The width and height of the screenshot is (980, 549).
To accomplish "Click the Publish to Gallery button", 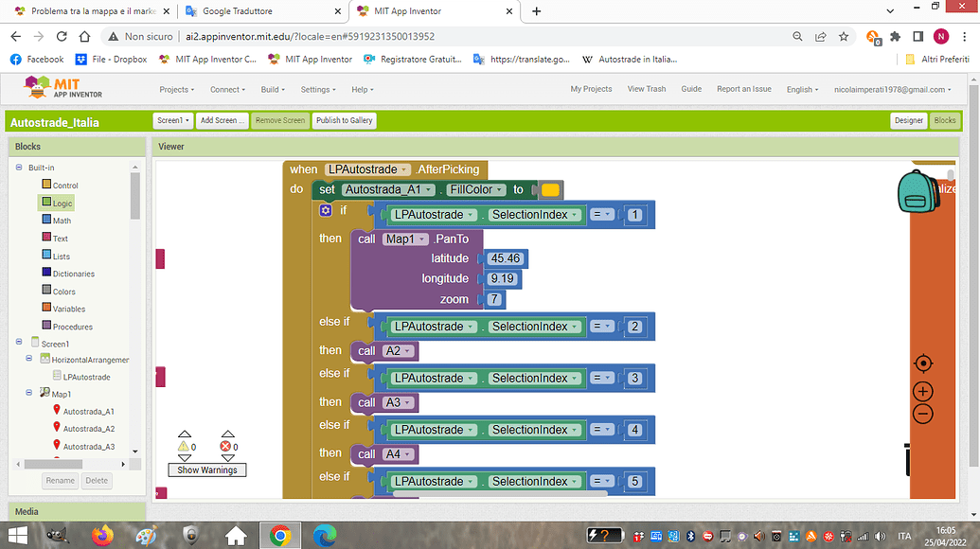I will point(344,120).
